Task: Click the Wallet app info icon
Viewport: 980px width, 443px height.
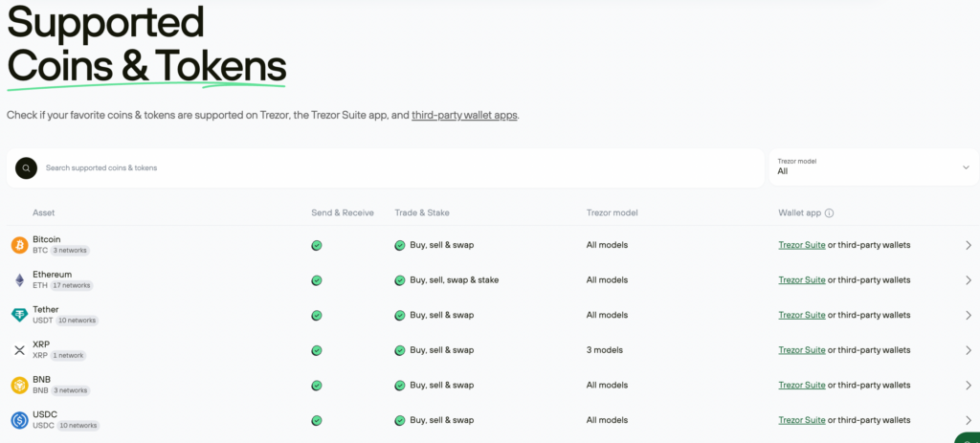Action: click(x=829, y=213)
